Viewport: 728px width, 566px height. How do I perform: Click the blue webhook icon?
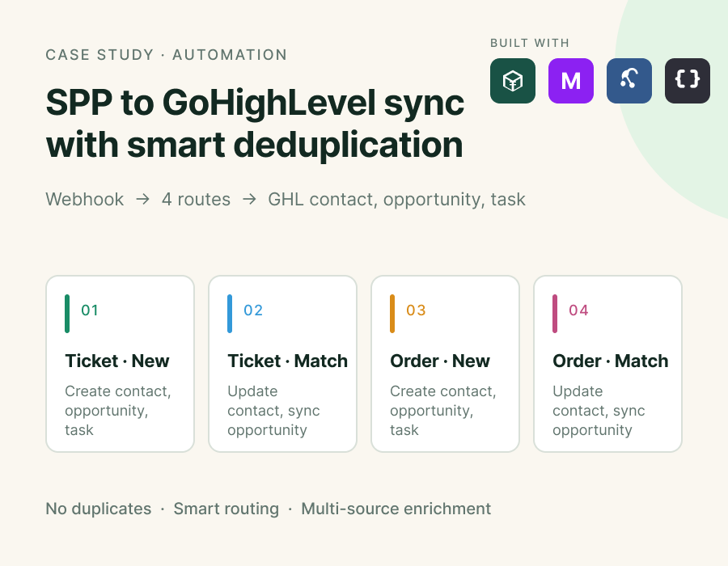tap(629, 81)
